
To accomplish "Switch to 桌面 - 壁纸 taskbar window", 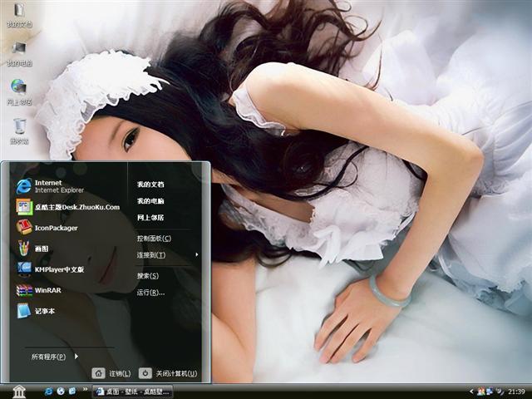I will 133,392.
